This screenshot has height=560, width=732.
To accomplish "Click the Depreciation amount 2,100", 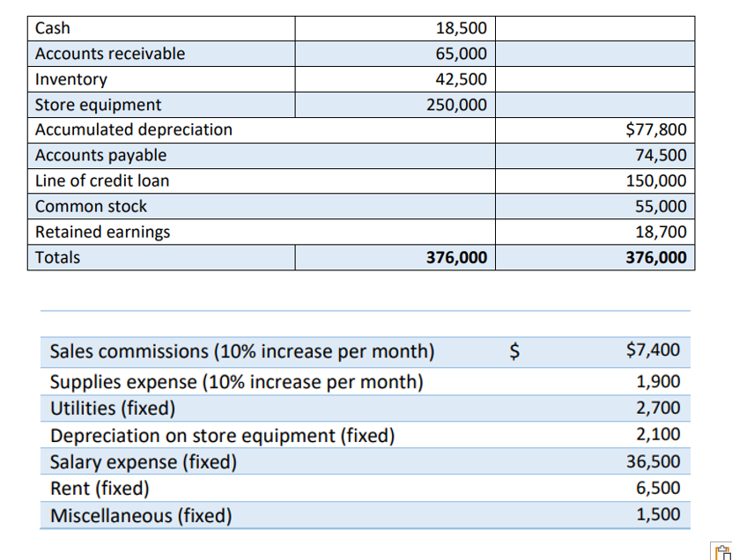I will [658, 434].
